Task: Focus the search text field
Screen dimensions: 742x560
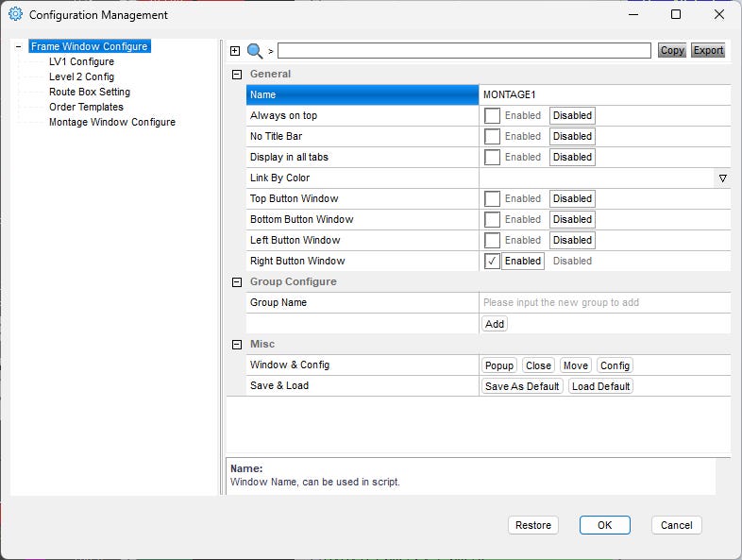Action: click(x=464, y=51)
